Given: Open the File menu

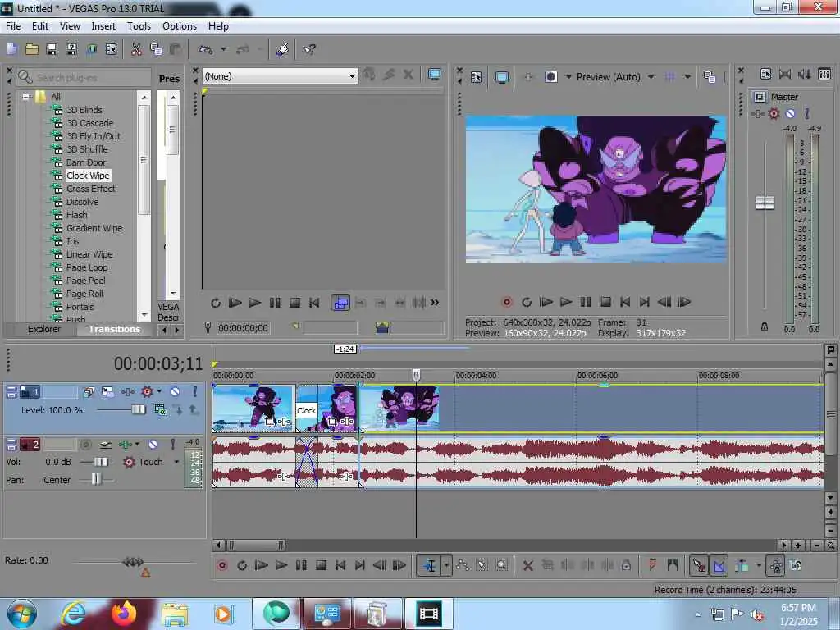Looking at the screenshot, I should pos(13,25).
